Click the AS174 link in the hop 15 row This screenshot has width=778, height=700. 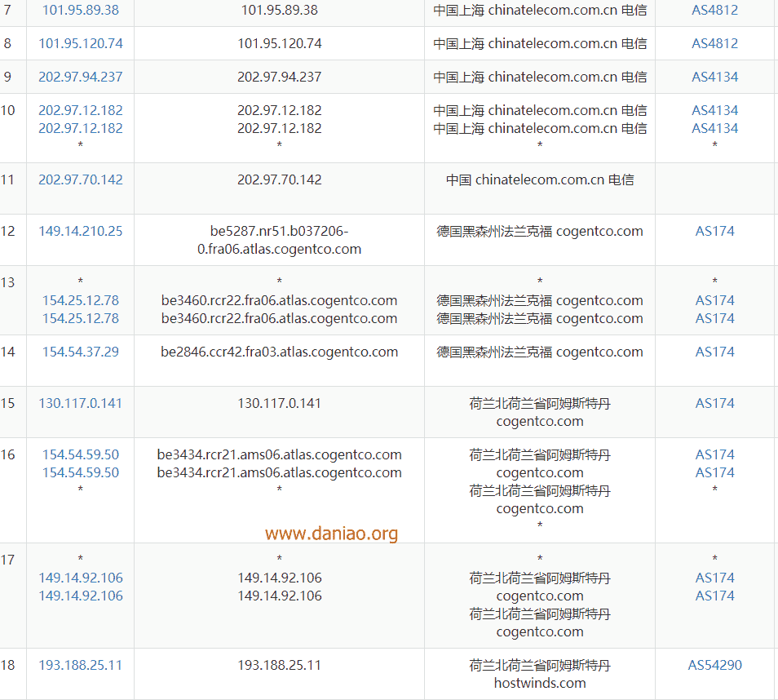coord(714,403)
